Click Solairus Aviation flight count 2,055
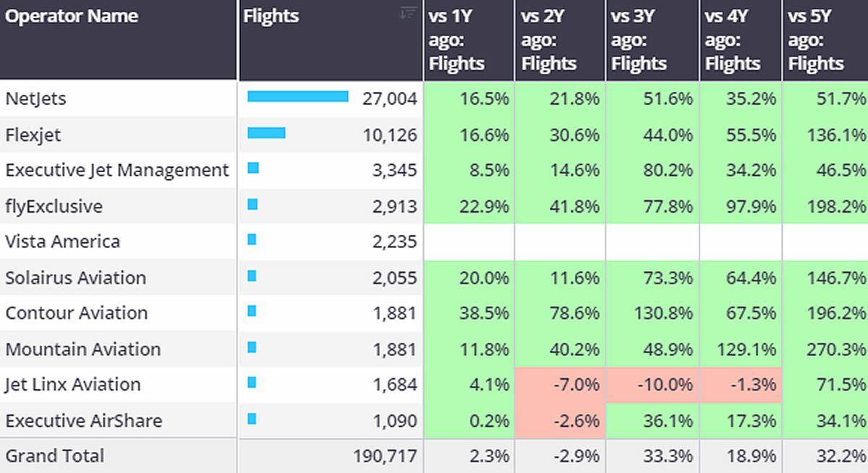 394,278
